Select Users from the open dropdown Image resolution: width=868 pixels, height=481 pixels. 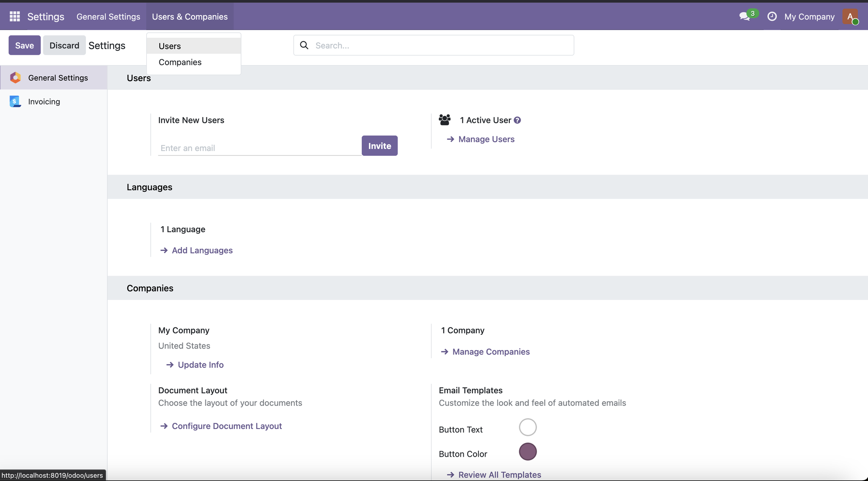coord(170,46)
